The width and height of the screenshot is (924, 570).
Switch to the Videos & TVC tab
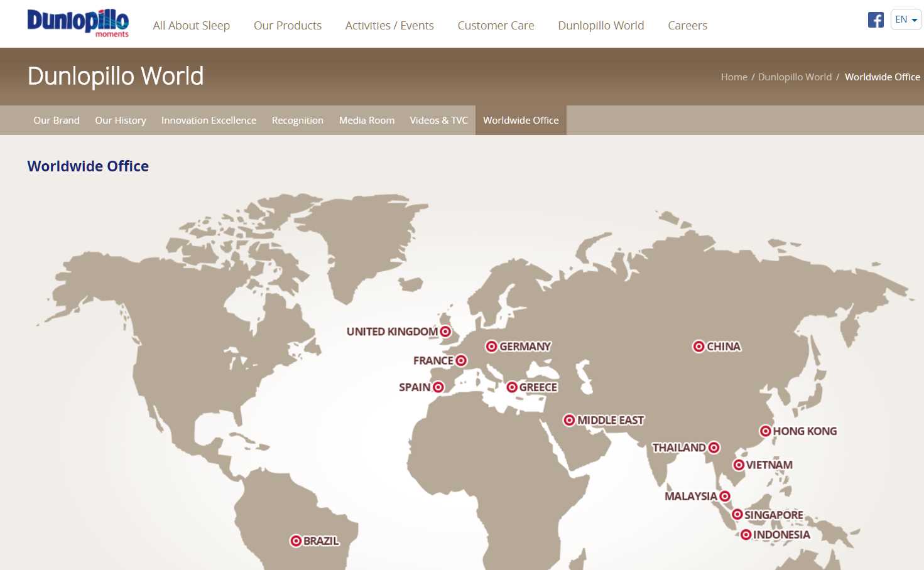pos(439,120)
